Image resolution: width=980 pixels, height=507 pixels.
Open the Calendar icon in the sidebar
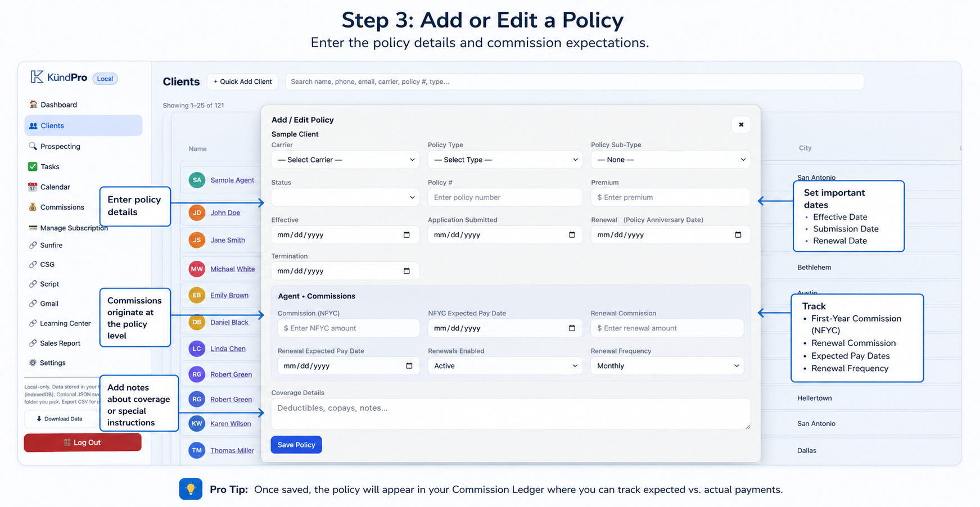[x=33, y=187]
